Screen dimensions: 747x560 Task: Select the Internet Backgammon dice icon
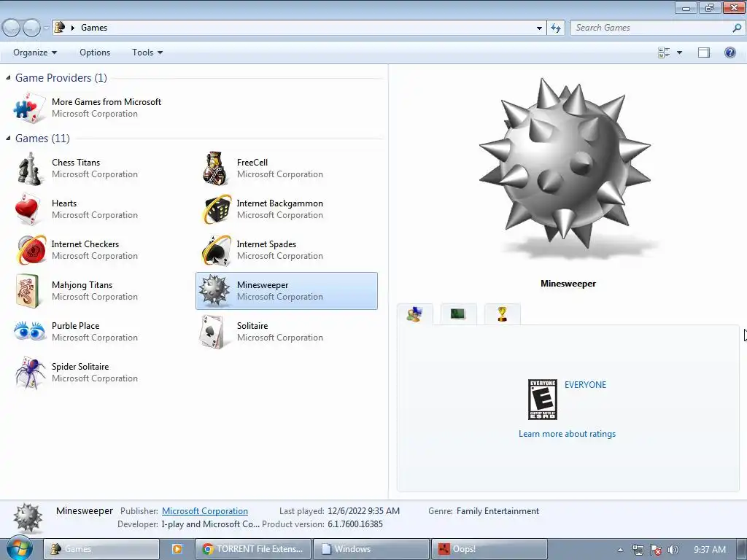coord(217,209)
